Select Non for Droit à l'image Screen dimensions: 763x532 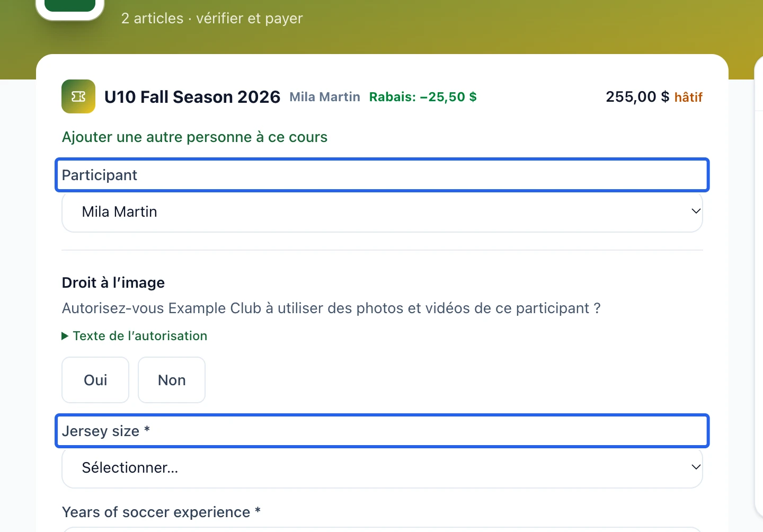click(172, 380)
